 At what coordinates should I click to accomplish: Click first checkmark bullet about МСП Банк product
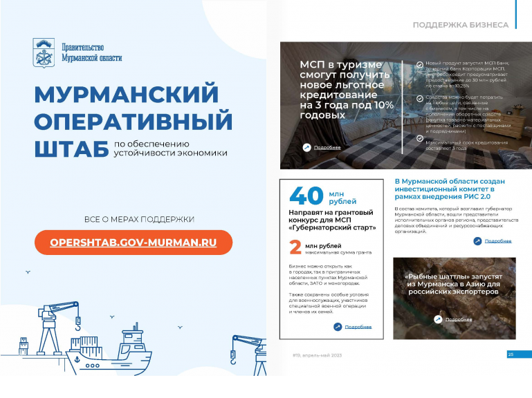pos(420,64)
